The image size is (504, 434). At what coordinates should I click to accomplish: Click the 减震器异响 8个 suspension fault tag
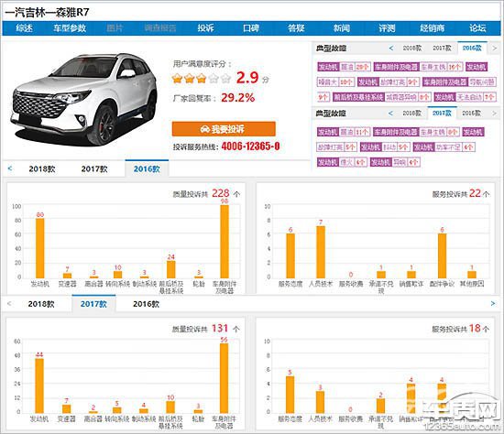tap(381, 97)
